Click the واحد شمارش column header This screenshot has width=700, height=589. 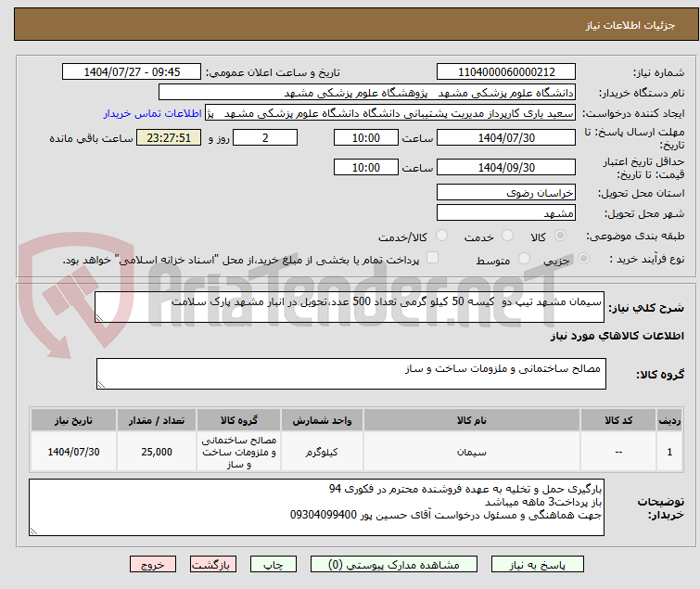click(322, 420)
